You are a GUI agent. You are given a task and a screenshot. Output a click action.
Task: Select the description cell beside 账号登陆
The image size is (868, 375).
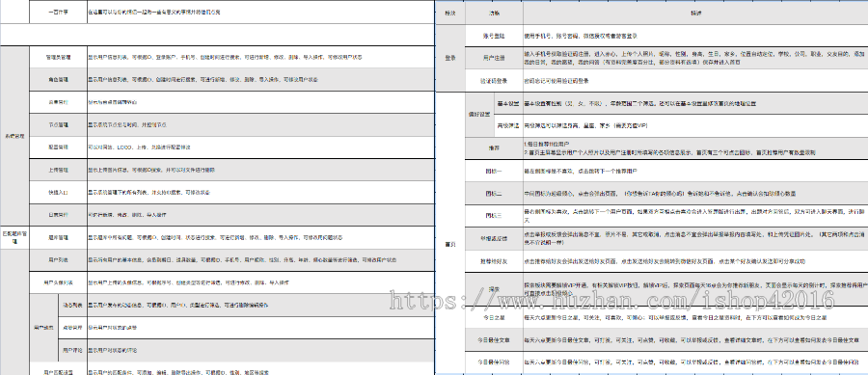695,36
